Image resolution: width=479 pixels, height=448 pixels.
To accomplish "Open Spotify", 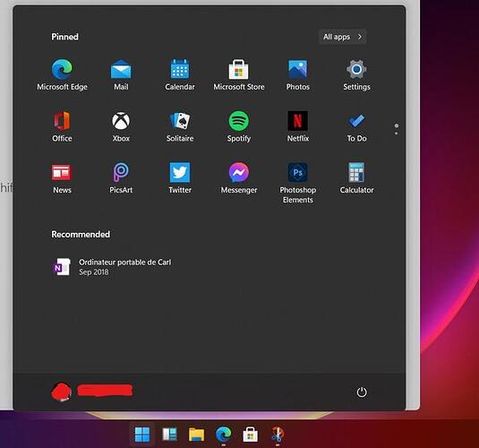I will [x=239, y=126].
